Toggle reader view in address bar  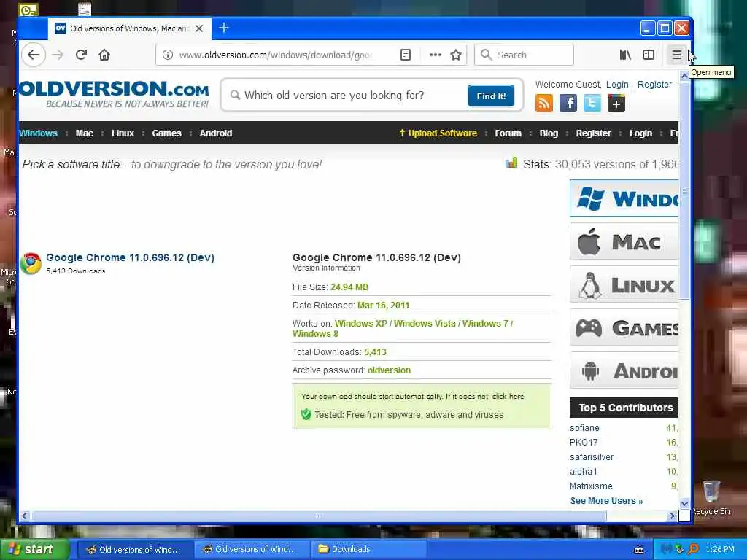tap(406, 55)
